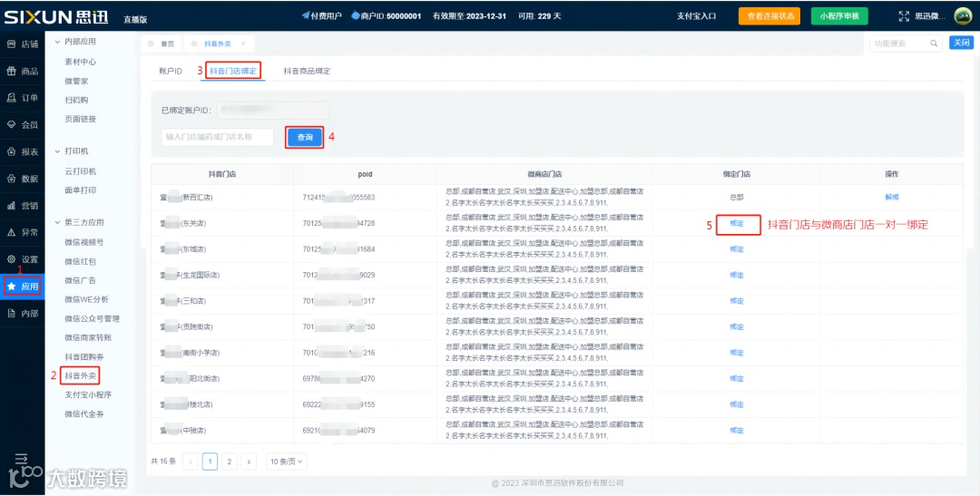Open 支付宝小程序 in the menu
Image resolution: width=980 pixels, height=496 pixels.
coord(88,394)
